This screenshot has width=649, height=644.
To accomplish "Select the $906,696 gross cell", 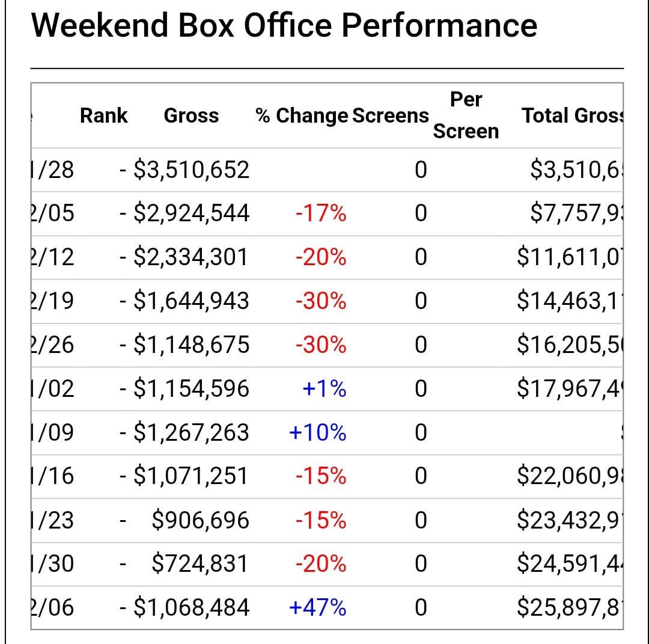I will [200, 520].
